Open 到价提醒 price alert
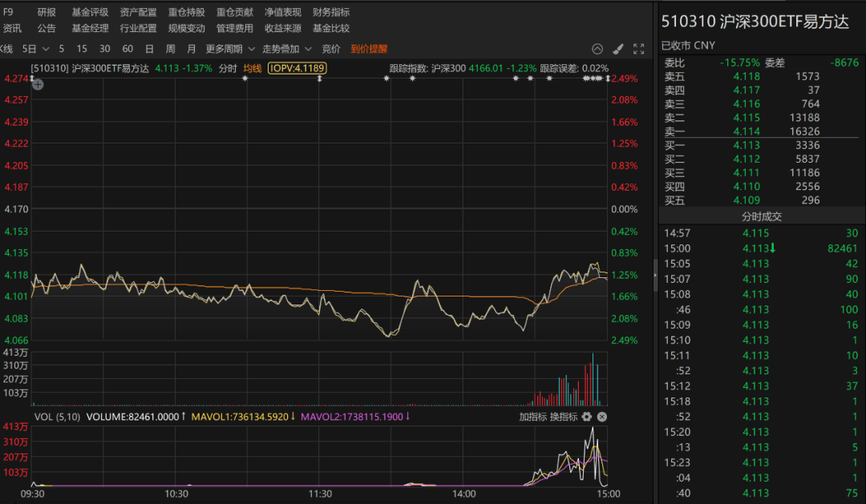 point(369,49)
